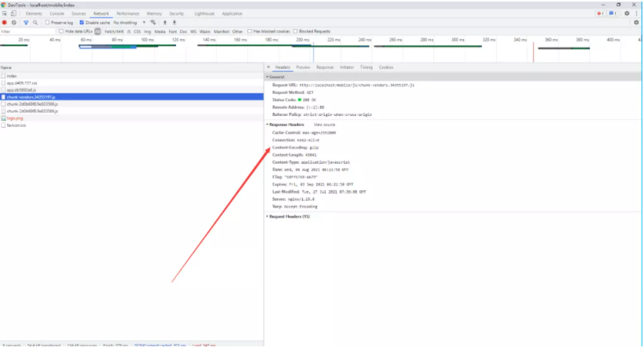Viewport: 644px width, 351px height.
Task: Switch to the Timing tab
Action: coord(366,67)
